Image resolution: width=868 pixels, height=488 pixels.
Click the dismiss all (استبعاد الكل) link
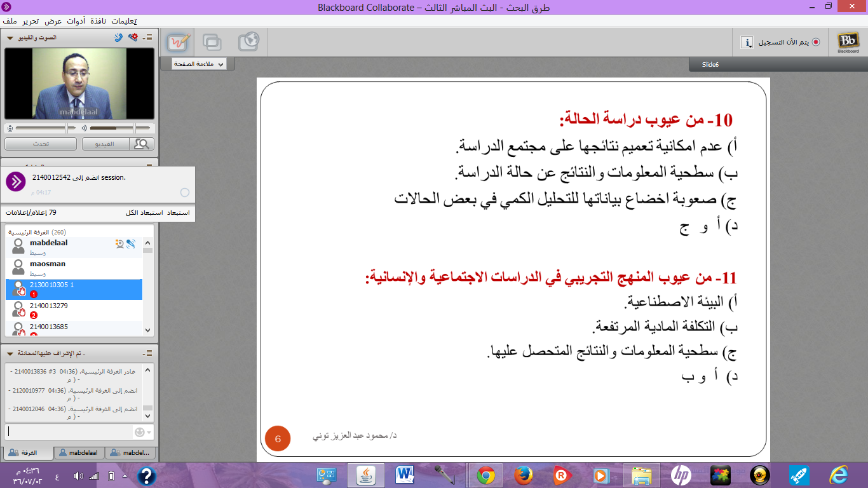click(144, 213)
